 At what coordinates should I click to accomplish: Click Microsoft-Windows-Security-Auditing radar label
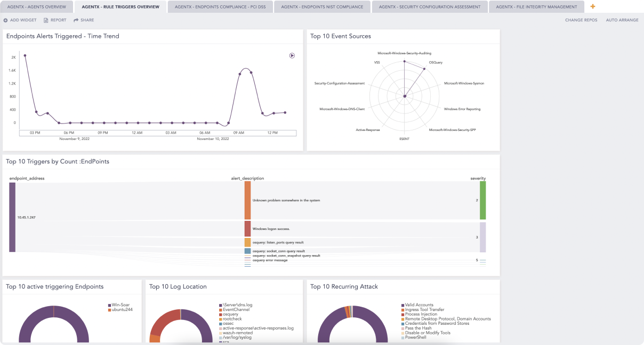404,53
